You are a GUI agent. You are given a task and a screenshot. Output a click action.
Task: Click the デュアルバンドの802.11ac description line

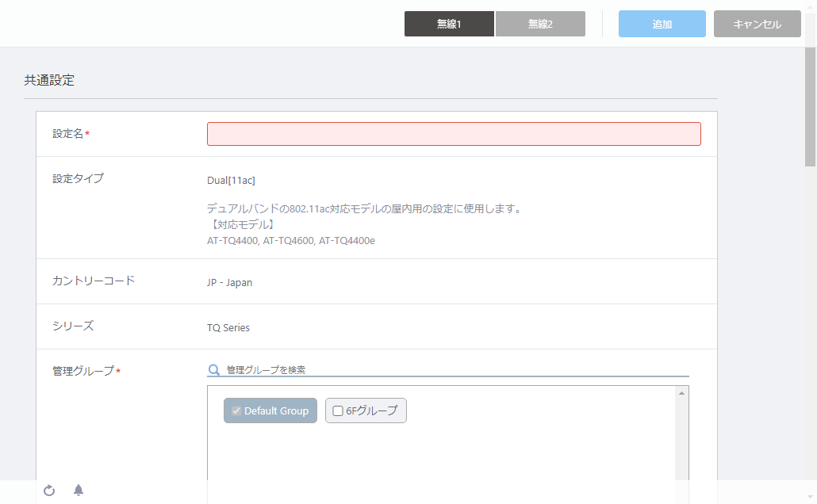[x=364, y=208]
